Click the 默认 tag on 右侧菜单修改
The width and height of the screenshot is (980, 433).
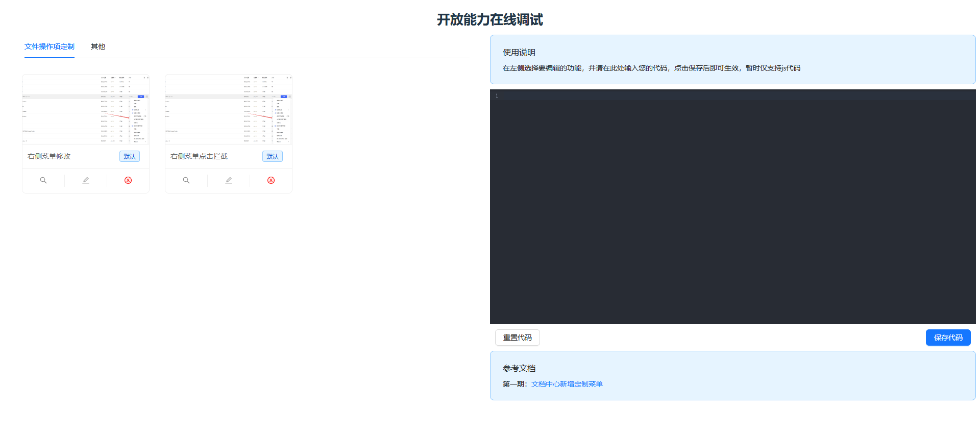tap(130, 156)
